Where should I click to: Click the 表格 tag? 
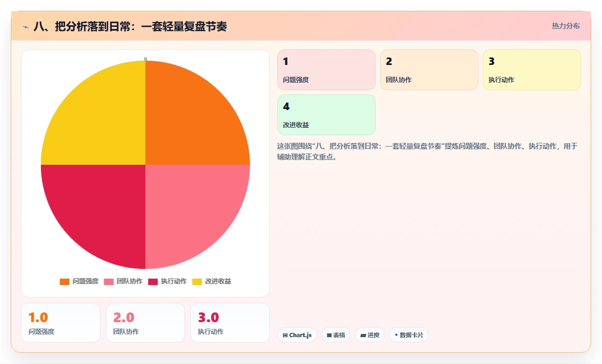[336, 335]
